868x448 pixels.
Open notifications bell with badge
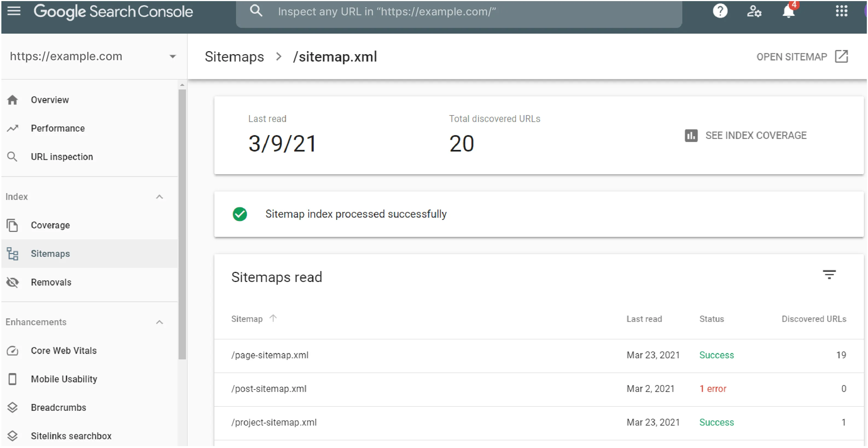pyautogui.click(x=788, y=11)
